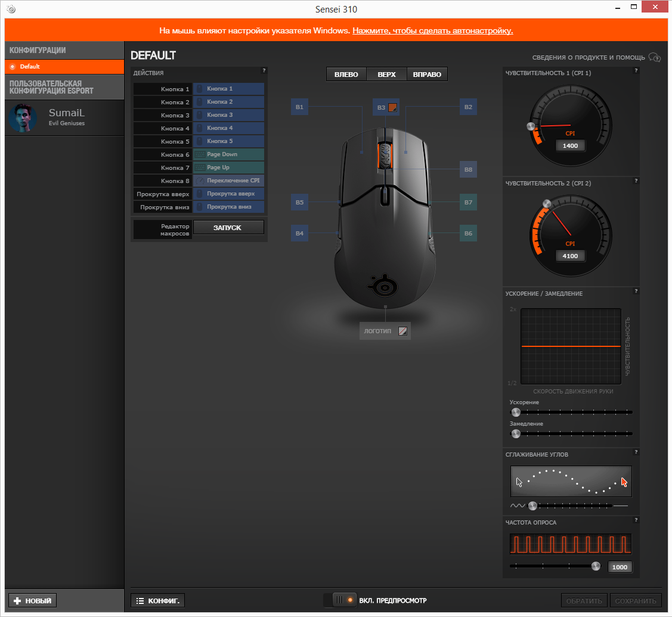The width and height of the screenshot is (672, 617).
Task: Open product info and help chat icon
Action: pos(655,57)
